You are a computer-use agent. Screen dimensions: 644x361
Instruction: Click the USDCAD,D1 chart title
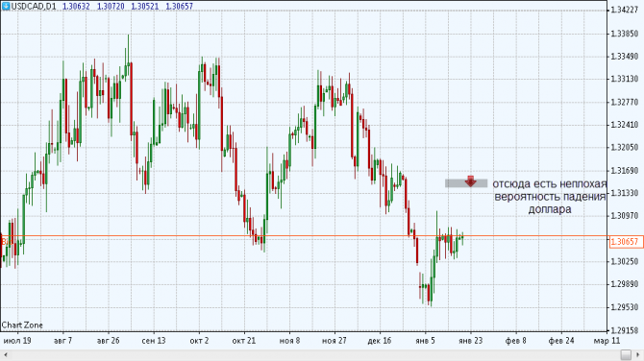(34, 6)
